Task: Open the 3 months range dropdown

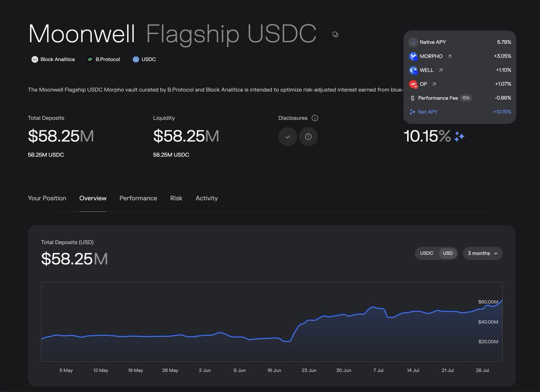Action: point(482,254)
